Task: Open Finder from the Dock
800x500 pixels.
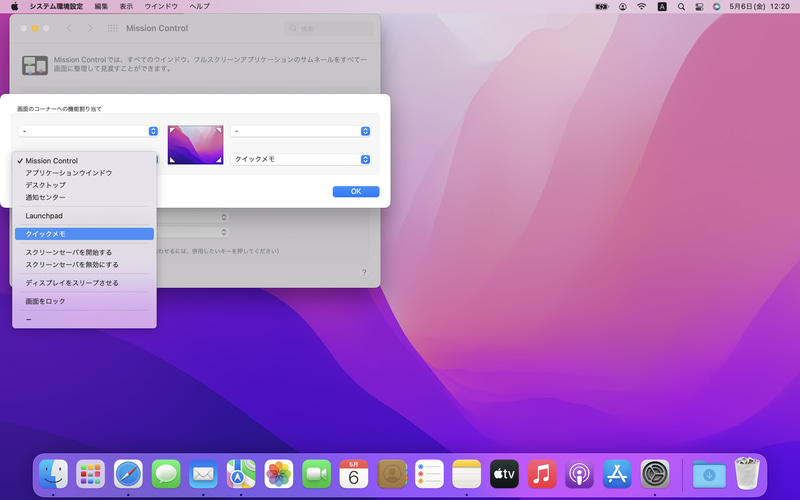Action: 53,474
